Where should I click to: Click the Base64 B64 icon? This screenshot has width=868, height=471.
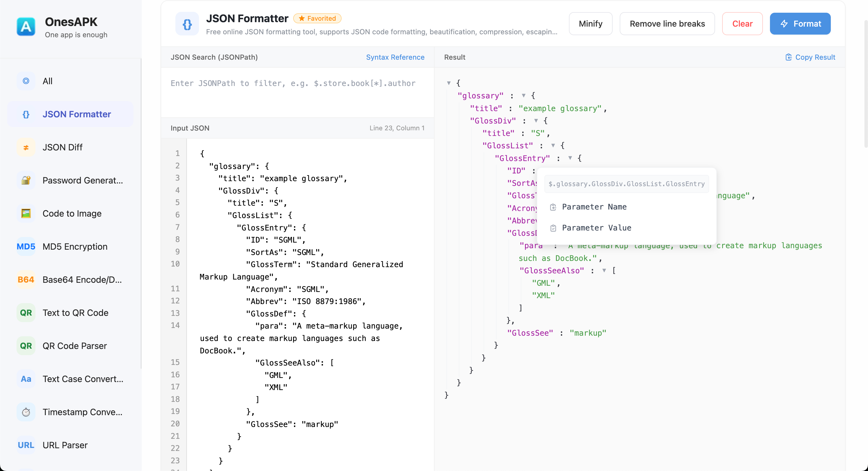click(26, 280)
